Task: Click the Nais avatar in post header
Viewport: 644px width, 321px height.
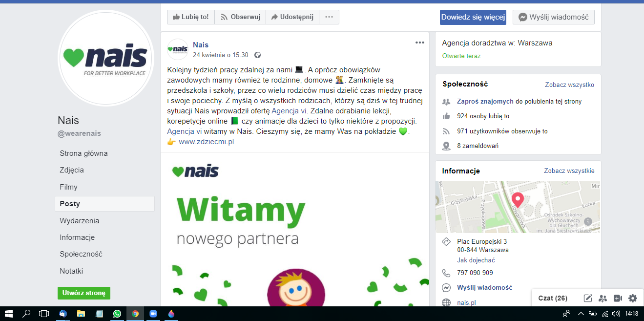Action: pyautogui.click(x=178, y=49)
